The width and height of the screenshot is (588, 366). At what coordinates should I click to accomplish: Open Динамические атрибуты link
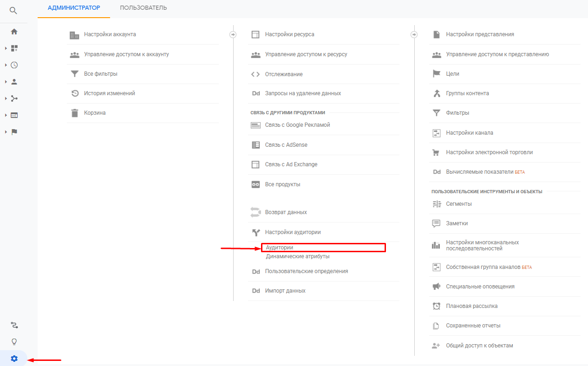298,256
